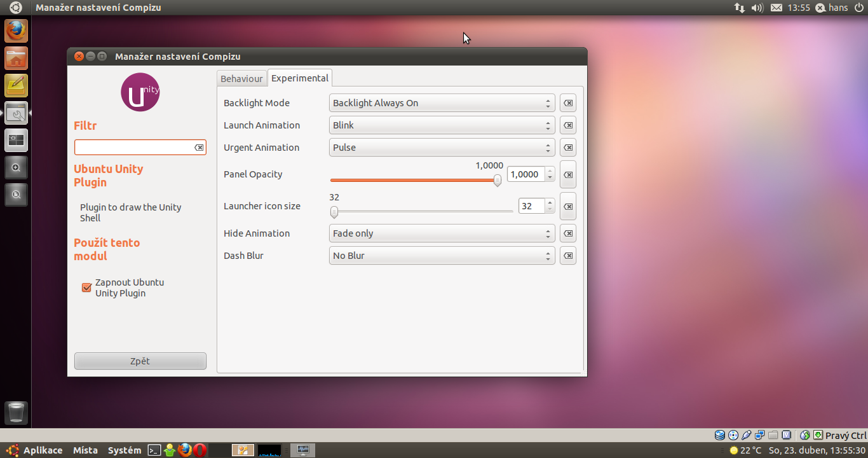The height and width of the screenshot is (458, 868).
Task: Open Backlight Mode dropdown
Action: pos(442,103)
